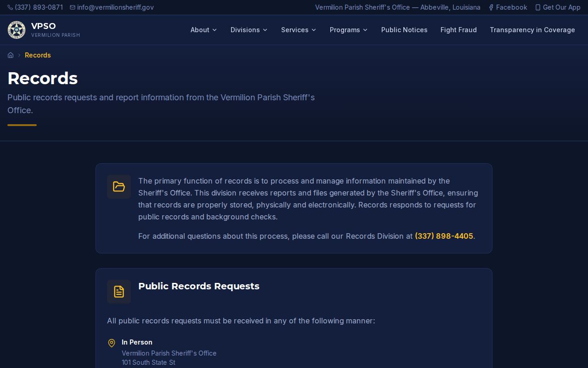
Task: Open the Get Our App link
Action: 558,7
